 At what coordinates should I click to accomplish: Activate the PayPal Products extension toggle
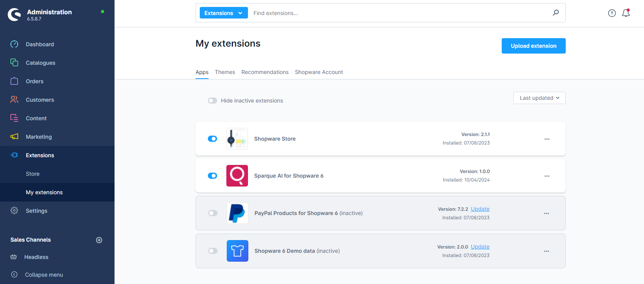[213, 213]
